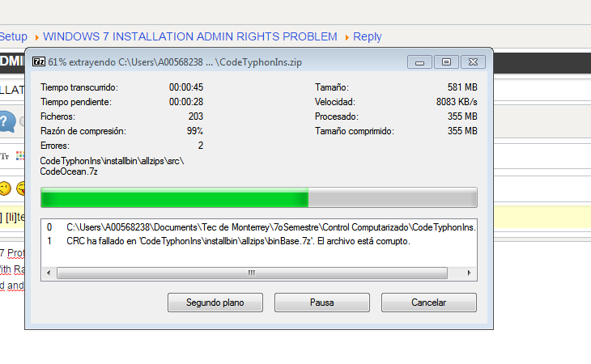Open the Reply breadcrumb link
591x364 pixels.
[x=367, y=36]
